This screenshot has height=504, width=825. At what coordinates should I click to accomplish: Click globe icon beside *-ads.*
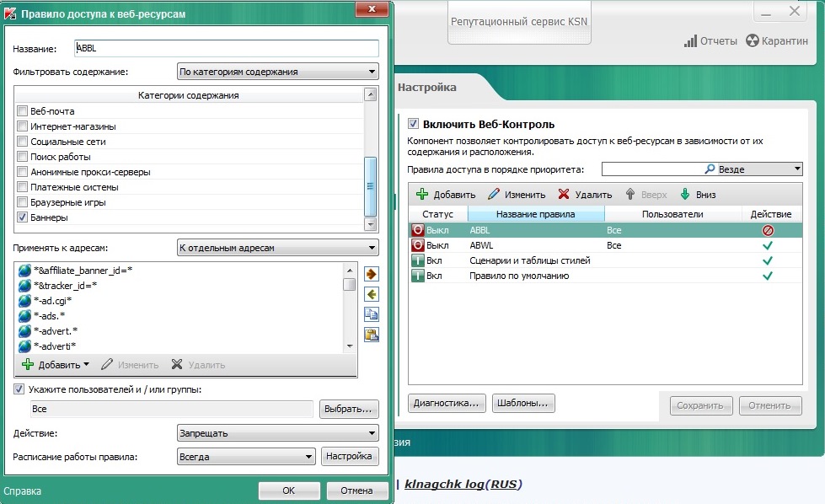pos(24,316)
